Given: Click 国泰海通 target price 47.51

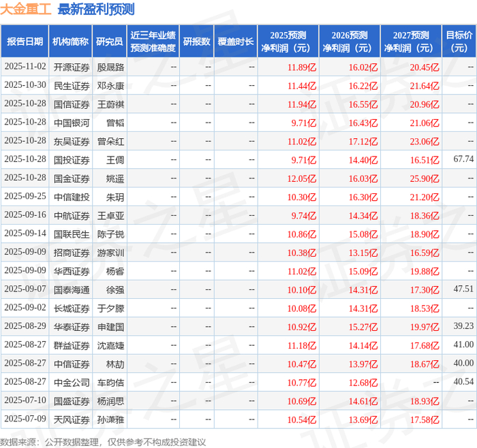Looking at the screenshot, I should 463,289.
